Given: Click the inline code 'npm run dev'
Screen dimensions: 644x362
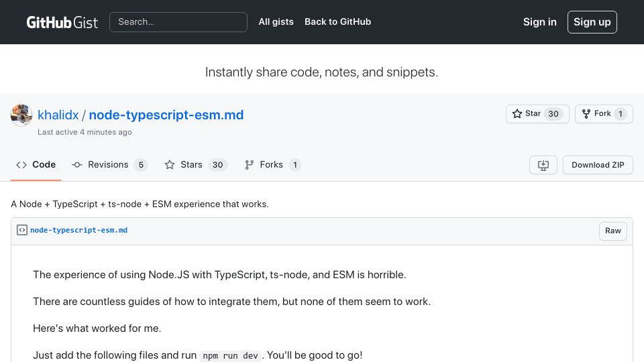Looking at the screenshot, I should click(230, 356).
